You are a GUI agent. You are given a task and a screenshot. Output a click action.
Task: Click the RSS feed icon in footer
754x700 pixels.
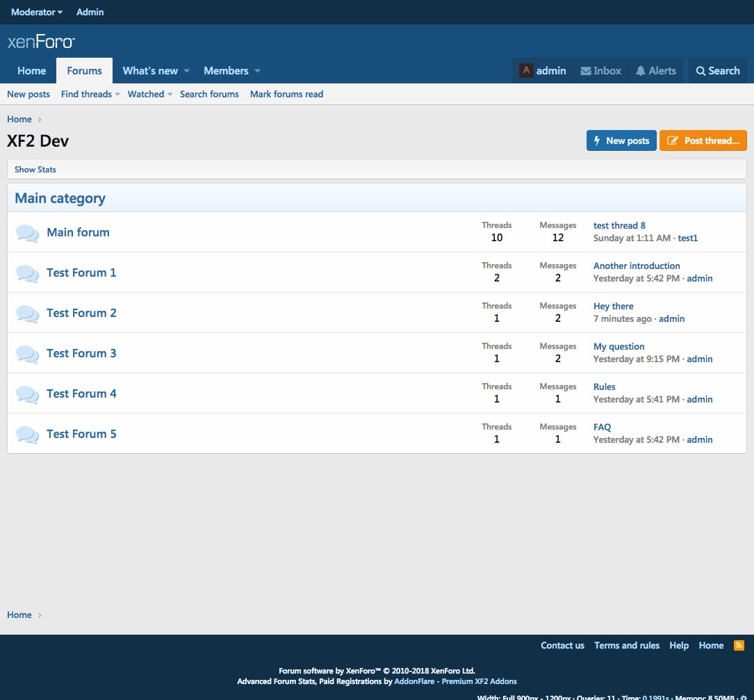739,645
